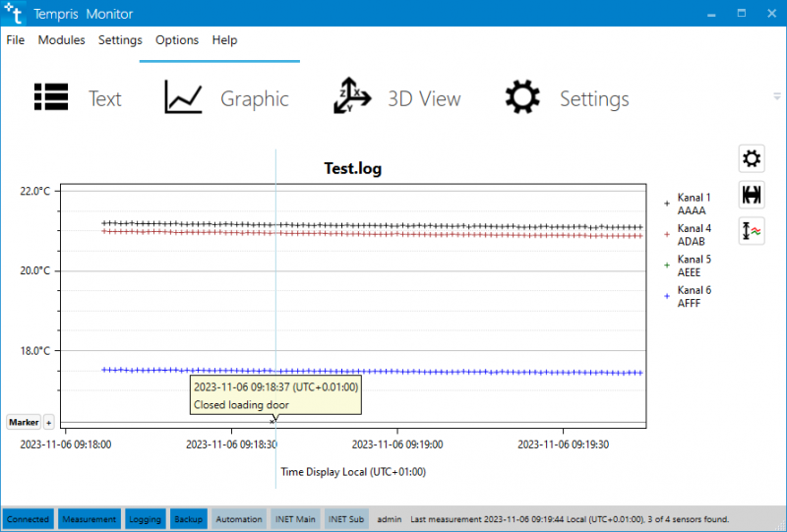Viewport: 787px width, 532px height.
Task: Click the Automation status indicator
Action: tap(239, 519)
